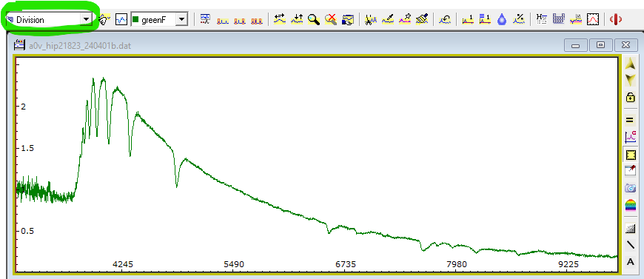Select the paintbrush spectrum tool
The image size is (644, 279).
(422, 19)
